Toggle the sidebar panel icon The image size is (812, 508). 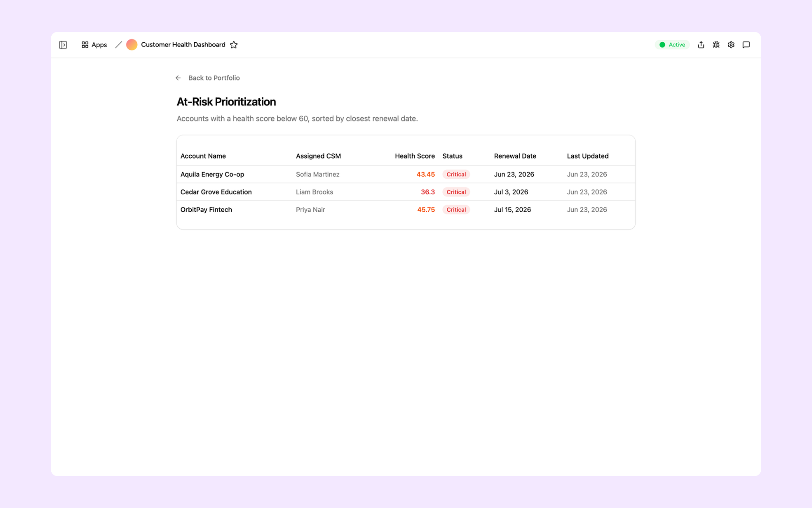click(63, 45)
